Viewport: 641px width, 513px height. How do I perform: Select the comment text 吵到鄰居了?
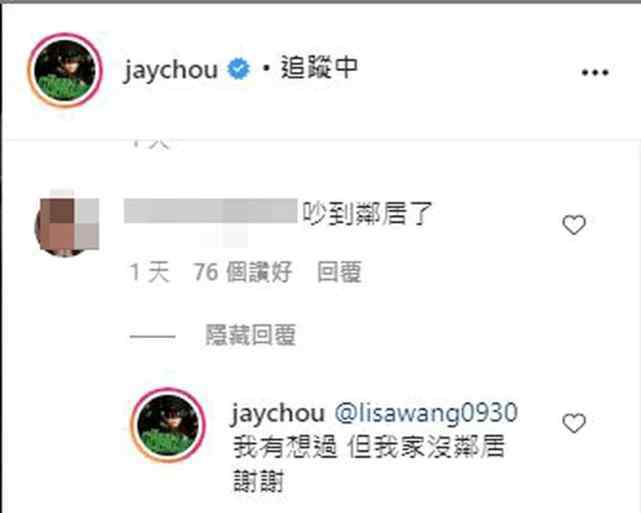tap(368, 213)
